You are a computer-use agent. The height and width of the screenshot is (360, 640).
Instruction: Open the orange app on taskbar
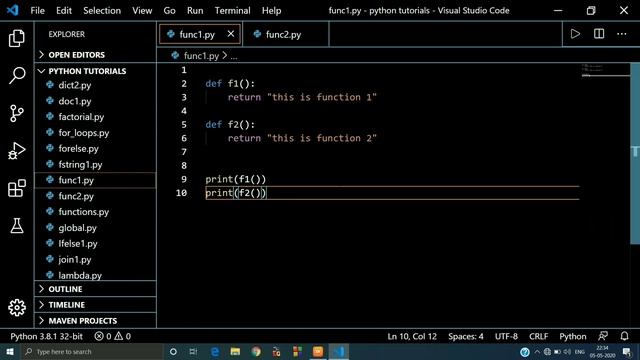(318, 351)
